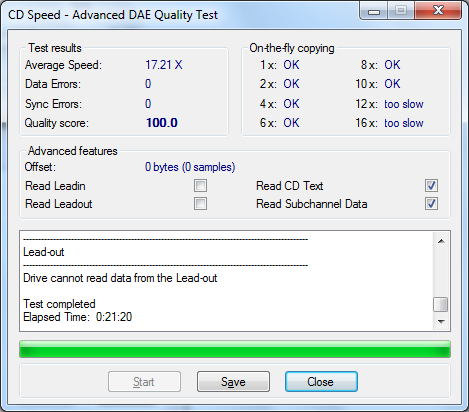Click the log scrollbar down arrow
The height and width of the screenshot is (412, 469).
tap(441, 322)
